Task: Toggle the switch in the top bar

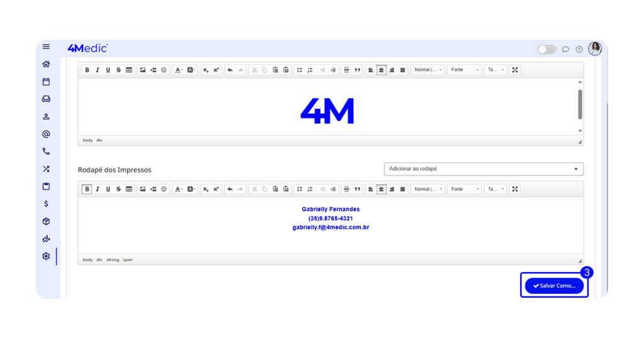Action: (x=547, y=49)
